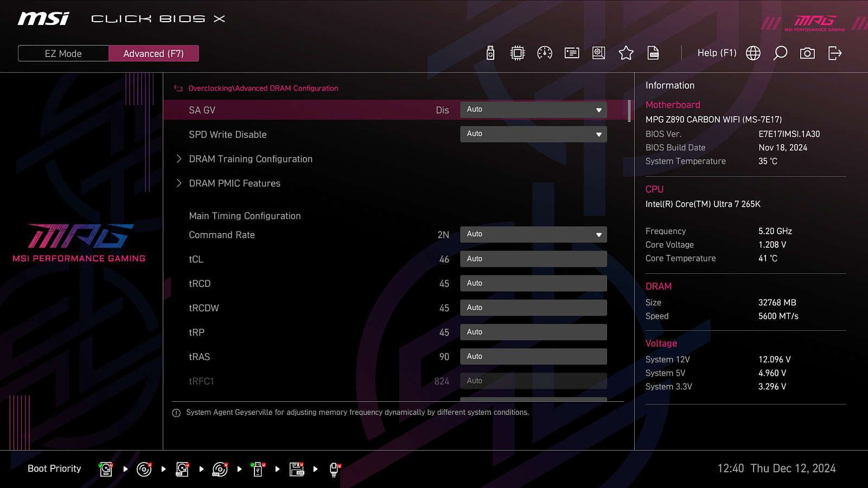Click the settings list scrollbar thumb
Viewport: 868px width, 488px height.
629,111
